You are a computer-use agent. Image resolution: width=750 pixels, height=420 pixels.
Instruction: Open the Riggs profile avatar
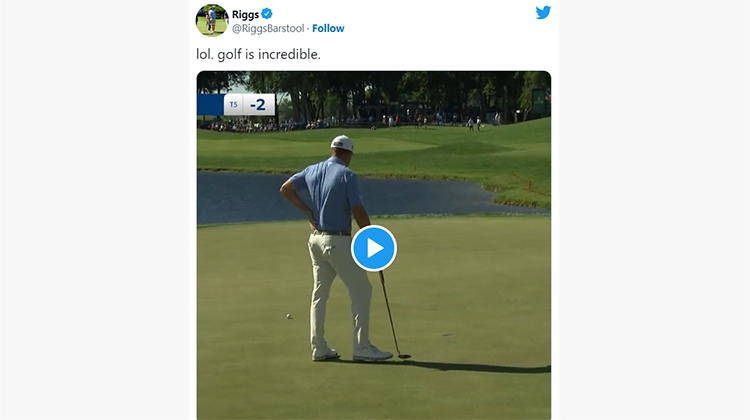coord(212,20)
